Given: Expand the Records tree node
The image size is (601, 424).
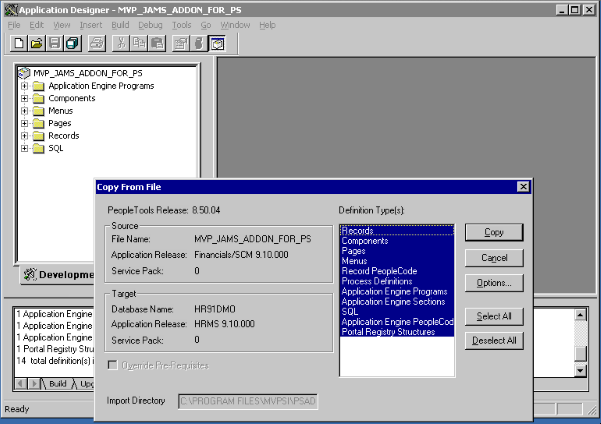Looking at the screenshot, I should (x=25, y=136).
